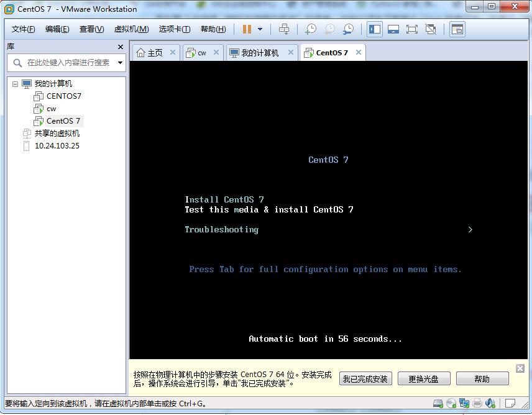Open the network adapter status icon

(x=464, y=403)
